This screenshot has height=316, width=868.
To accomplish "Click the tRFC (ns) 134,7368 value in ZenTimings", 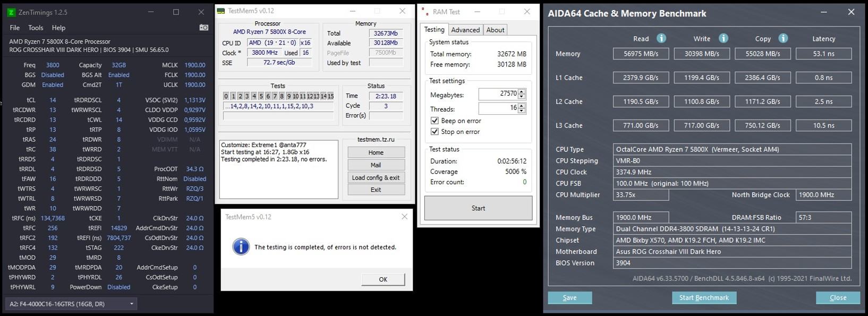I will click(53, 218).
